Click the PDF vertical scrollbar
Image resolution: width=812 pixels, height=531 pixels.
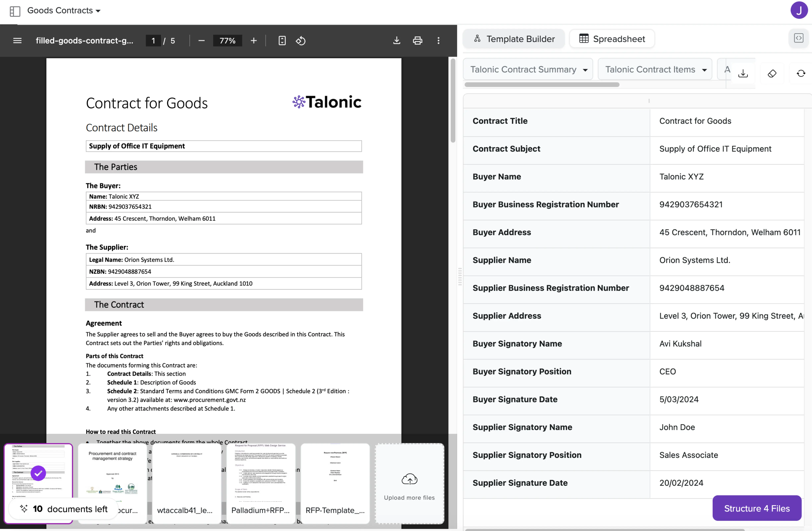tap(453, 101)
